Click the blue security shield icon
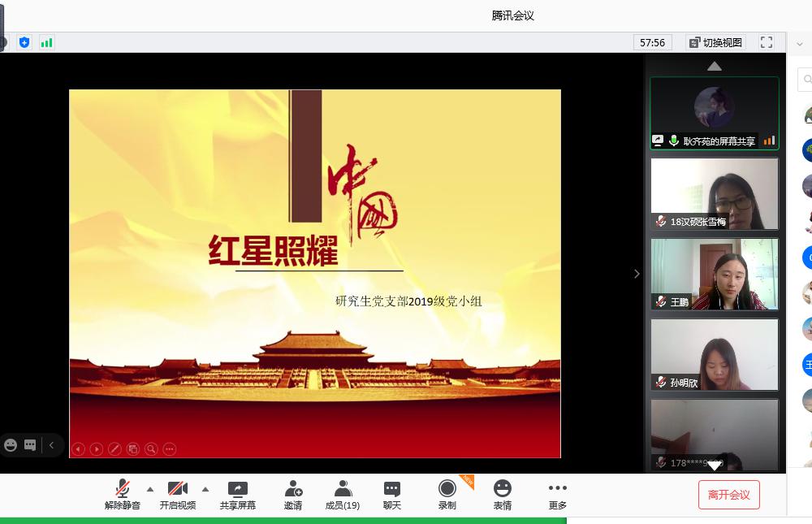 coord(24,42)
